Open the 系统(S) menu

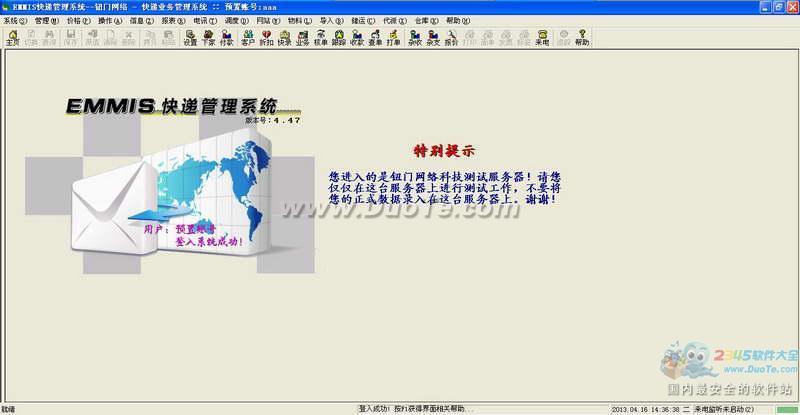pos(15,21)
